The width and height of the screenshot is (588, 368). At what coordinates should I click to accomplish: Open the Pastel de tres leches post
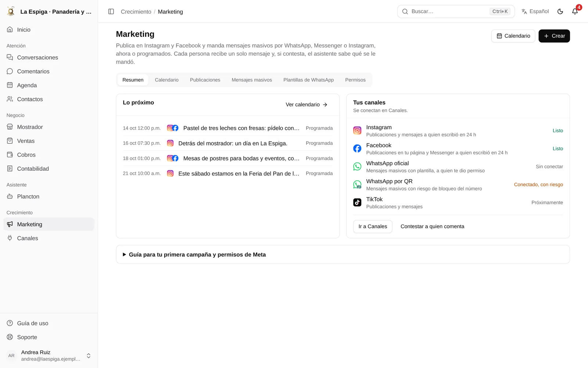(228, 128)
